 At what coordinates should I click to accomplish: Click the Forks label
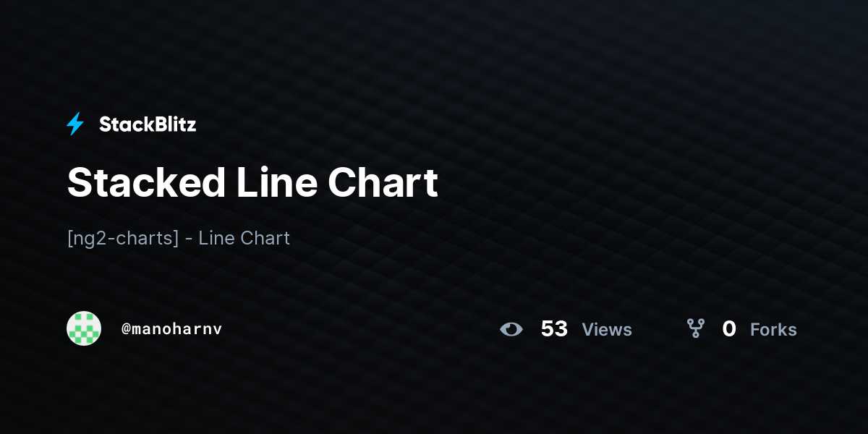(773, 330)
